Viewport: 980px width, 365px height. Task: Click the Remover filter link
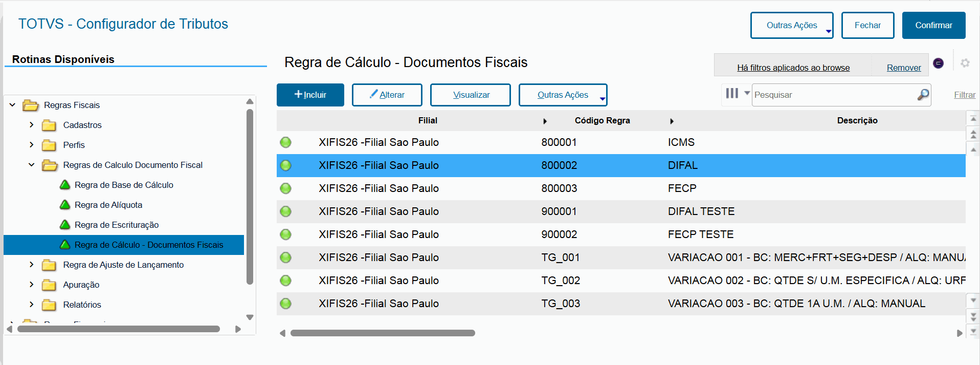(903, 68)
